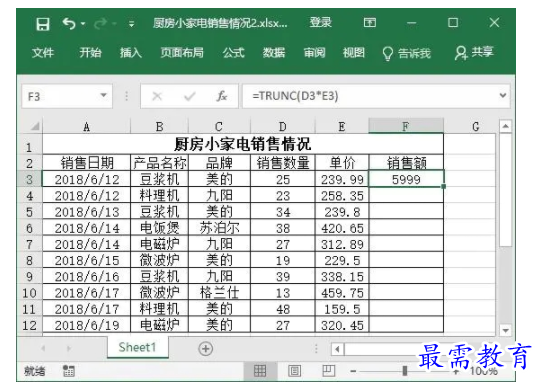540x388 pixels.
Task: Open the 审阅 ribbon tab
Action: click(x=314, y=53)
